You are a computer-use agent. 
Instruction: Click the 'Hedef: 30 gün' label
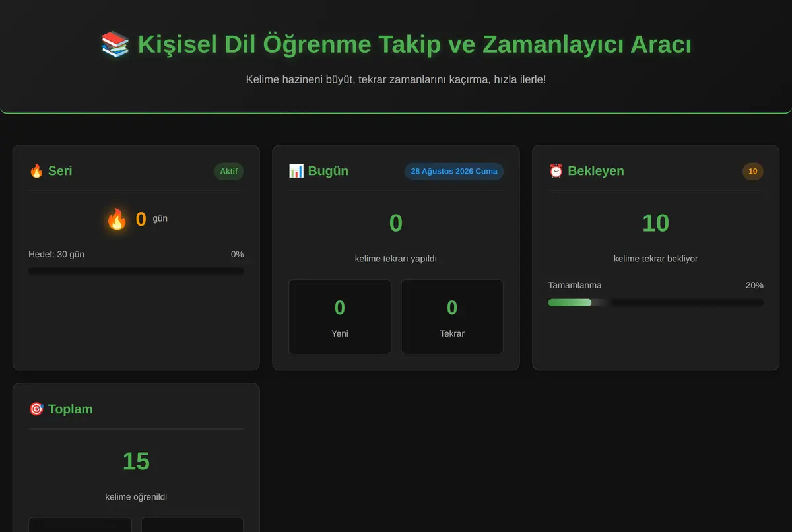tap(56, 254)
